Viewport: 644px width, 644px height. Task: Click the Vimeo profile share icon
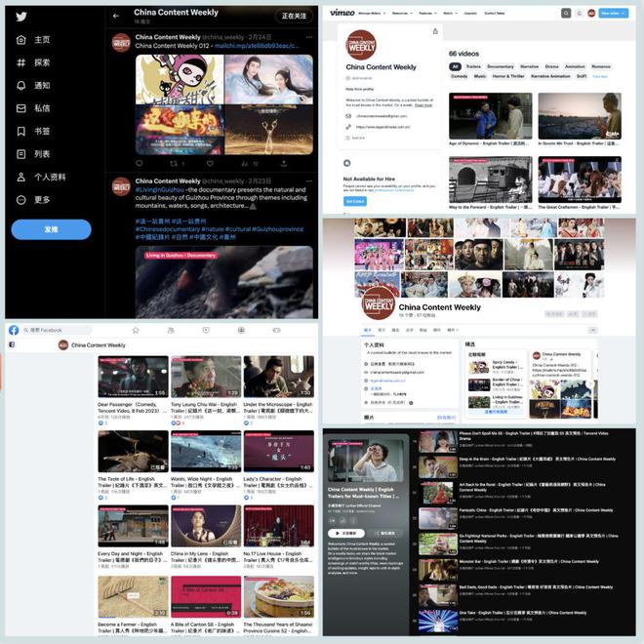435,31
